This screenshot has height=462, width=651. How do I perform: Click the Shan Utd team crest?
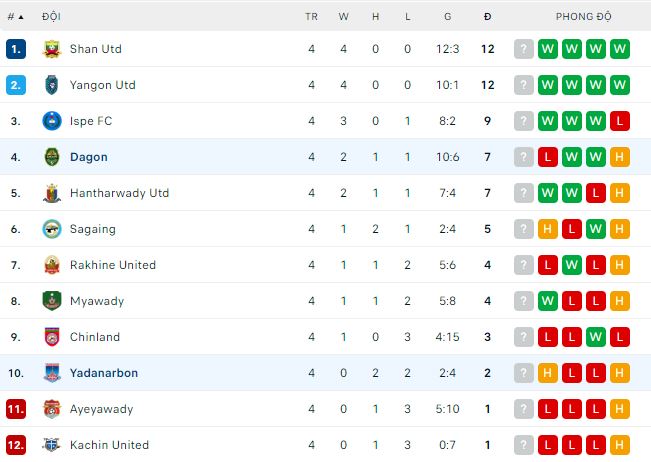[x=52, y=49]
